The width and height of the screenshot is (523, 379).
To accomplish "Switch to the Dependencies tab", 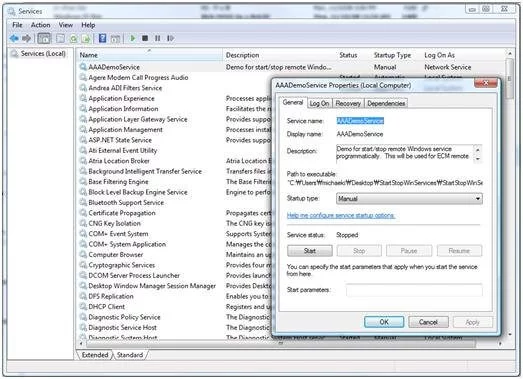I will tap(386, 103).
